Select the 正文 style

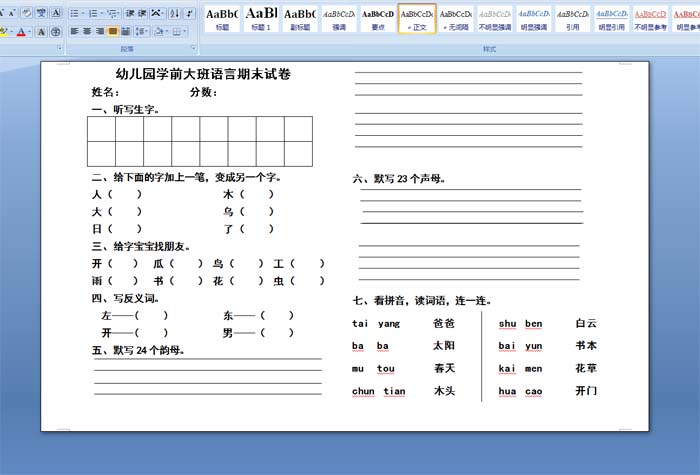[x=417, y=18]
